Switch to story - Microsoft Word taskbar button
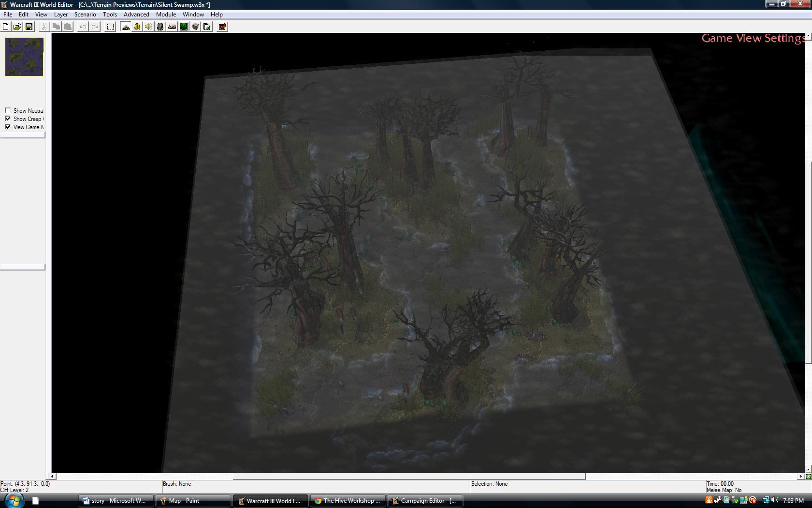Viewport: 812px width, 508px height. pos(116,501)
